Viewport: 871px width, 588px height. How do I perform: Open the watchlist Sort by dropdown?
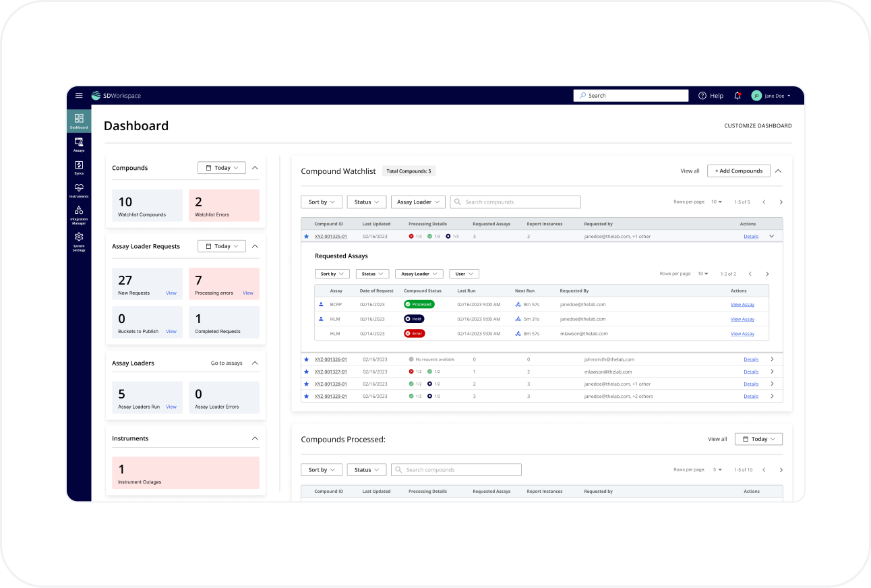322,202
